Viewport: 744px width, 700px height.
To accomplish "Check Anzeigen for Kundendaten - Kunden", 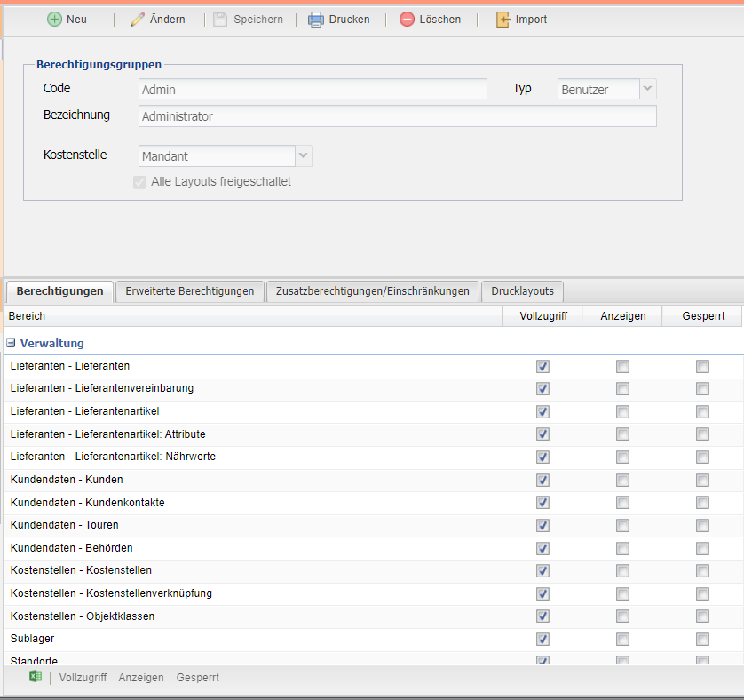I will 622,480.
